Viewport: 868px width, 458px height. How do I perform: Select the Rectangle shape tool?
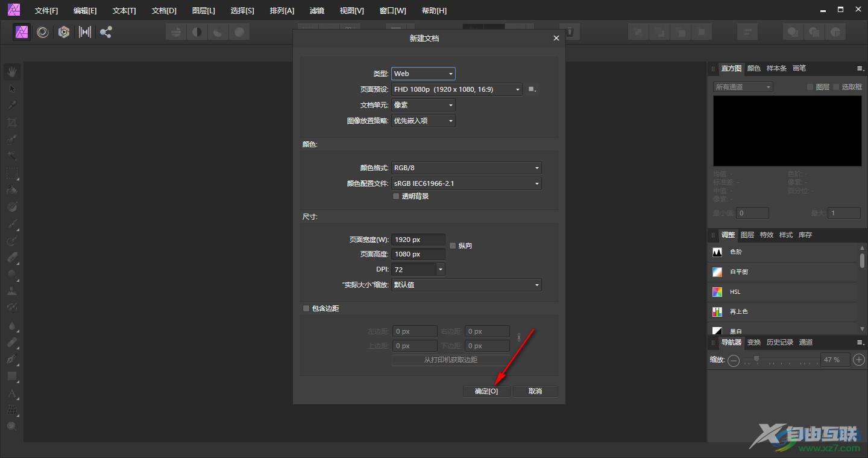12,377
